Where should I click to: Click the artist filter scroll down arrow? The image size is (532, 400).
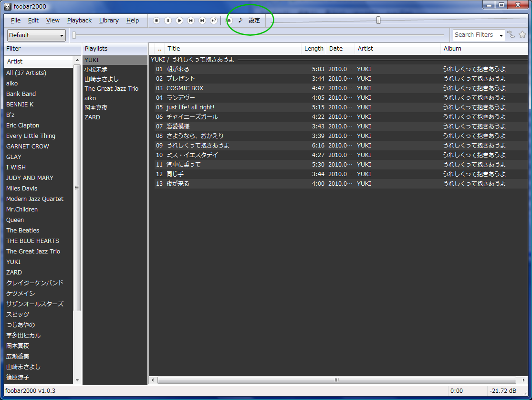(x=77, y=380)
